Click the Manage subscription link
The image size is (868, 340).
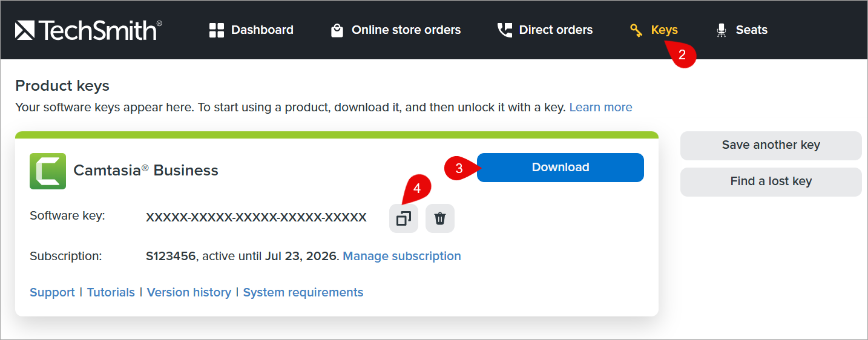point(402,256)
